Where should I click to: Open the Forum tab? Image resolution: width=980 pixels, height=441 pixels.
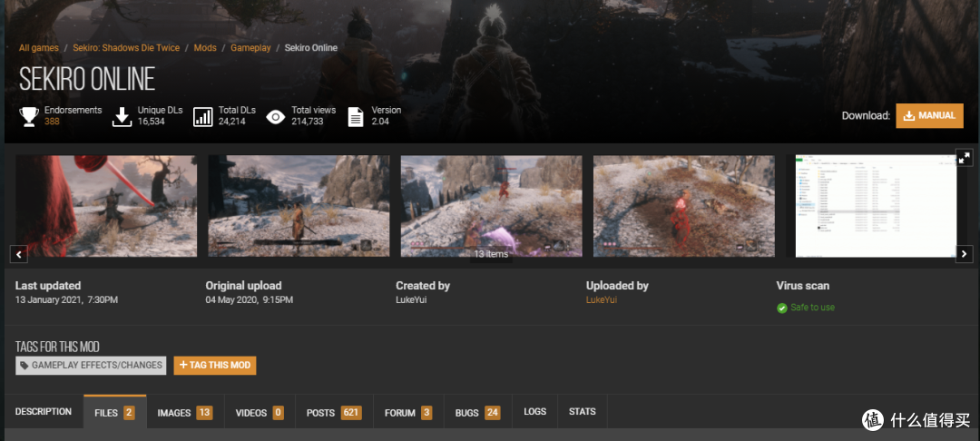click(408, 412)
